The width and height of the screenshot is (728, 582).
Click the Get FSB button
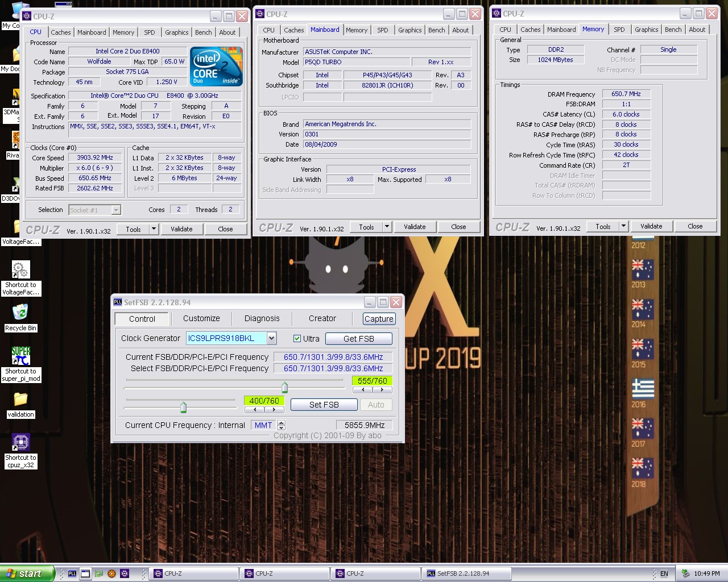pos(359,339)
